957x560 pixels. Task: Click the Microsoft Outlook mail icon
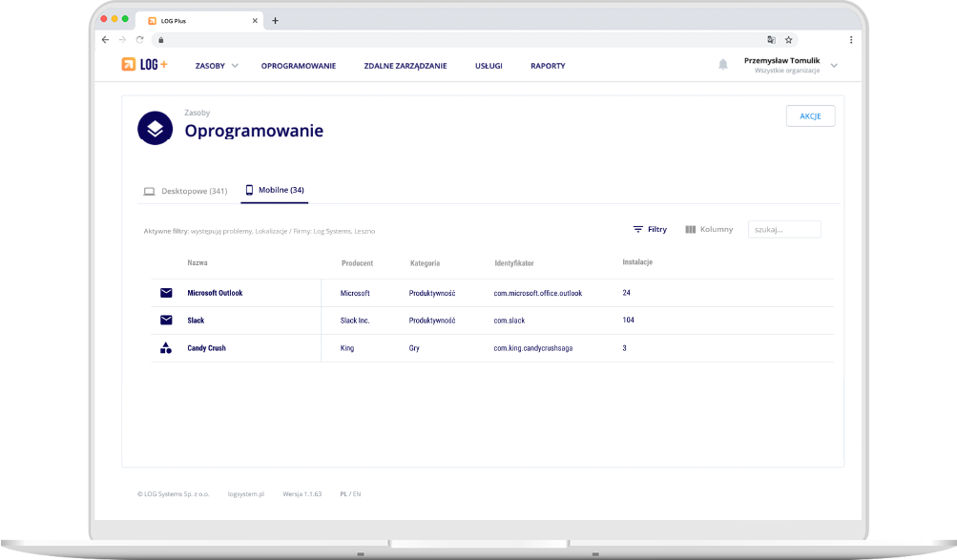[x=166, y=293]
